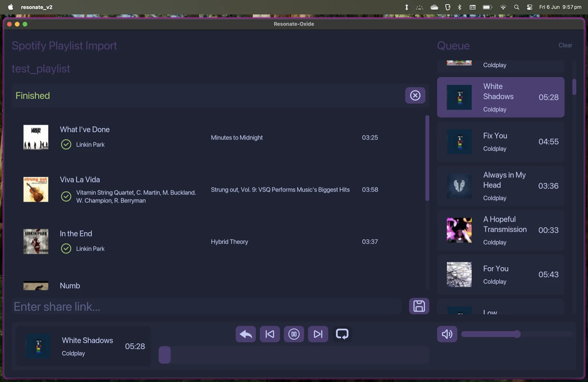Click the Bluetooth menu bar icon

click(460, 7)
